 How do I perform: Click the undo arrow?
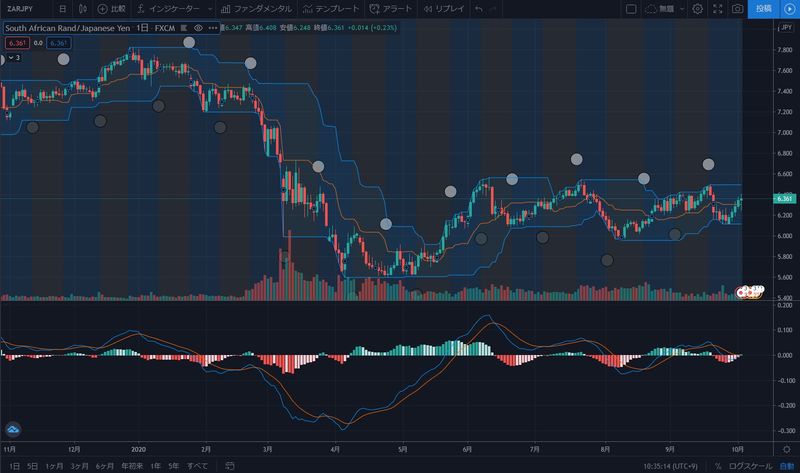[480, 9]
